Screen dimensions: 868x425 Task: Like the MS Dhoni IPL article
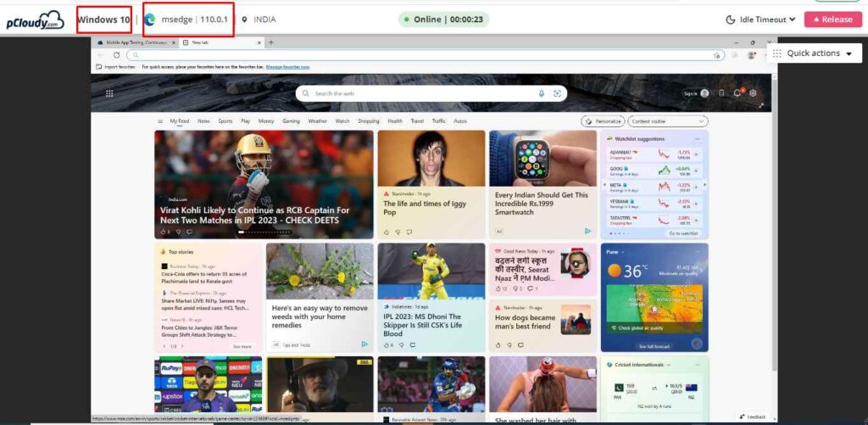tap(387, 344)
